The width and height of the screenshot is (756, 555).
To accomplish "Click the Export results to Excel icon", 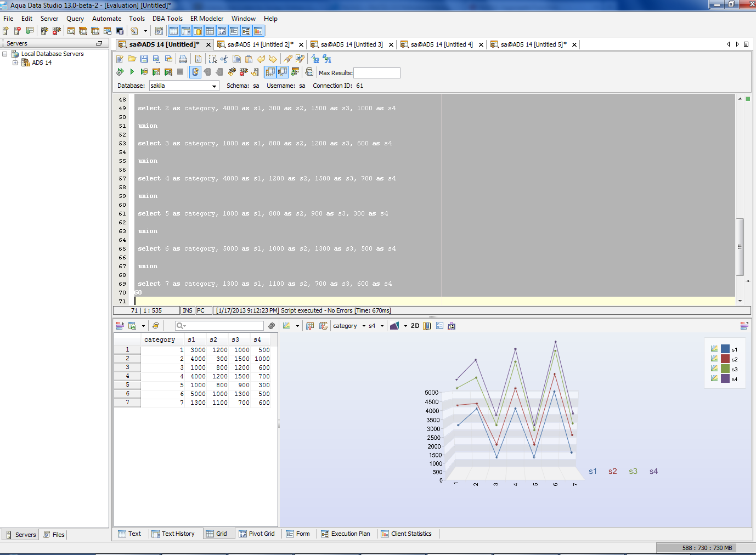I will (132, 326).
